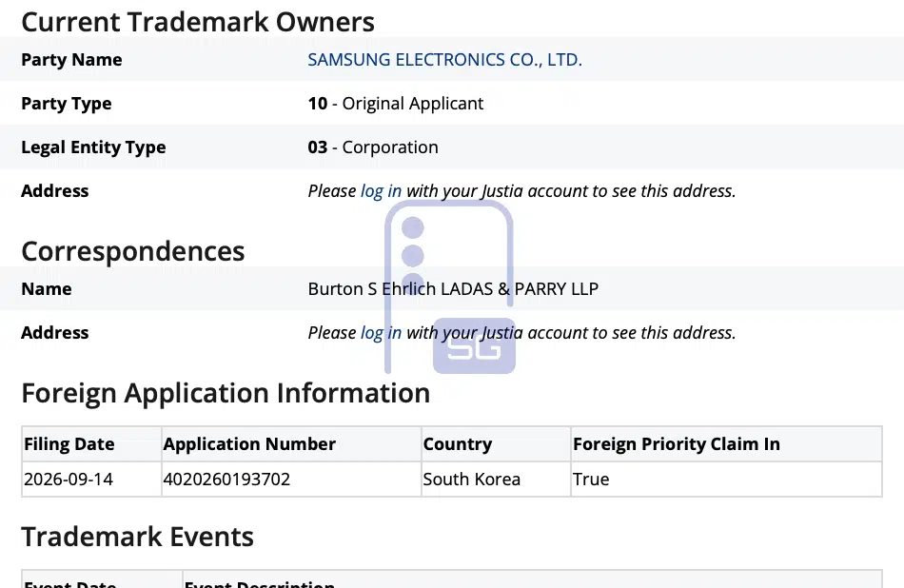Open the SAMSUNG ELECTRONICS CO., LTD. link
This screenshot has height=588, width=904.
point(444,59)
